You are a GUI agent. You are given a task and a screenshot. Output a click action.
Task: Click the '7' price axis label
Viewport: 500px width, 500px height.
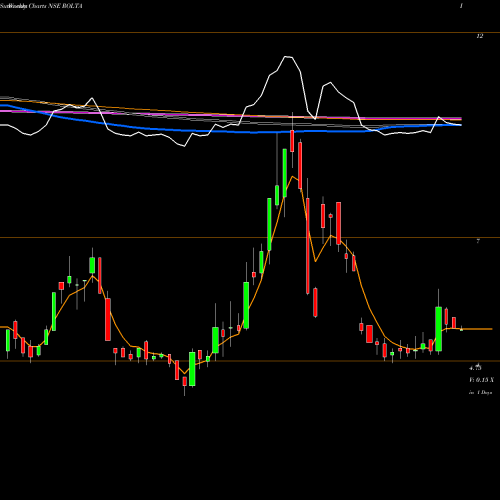[478, 241]
